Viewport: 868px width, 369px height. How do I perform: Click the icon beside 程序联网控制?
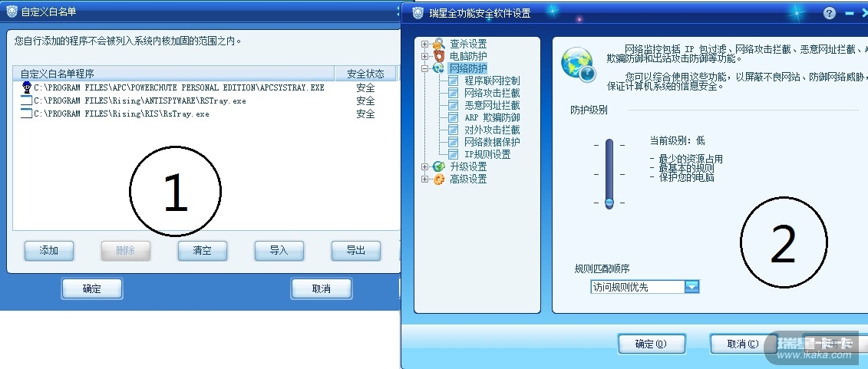coord(454,81)
